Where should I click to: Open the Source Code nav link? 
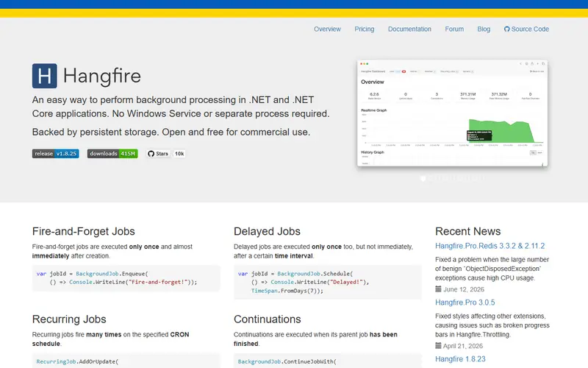point(526,29)
